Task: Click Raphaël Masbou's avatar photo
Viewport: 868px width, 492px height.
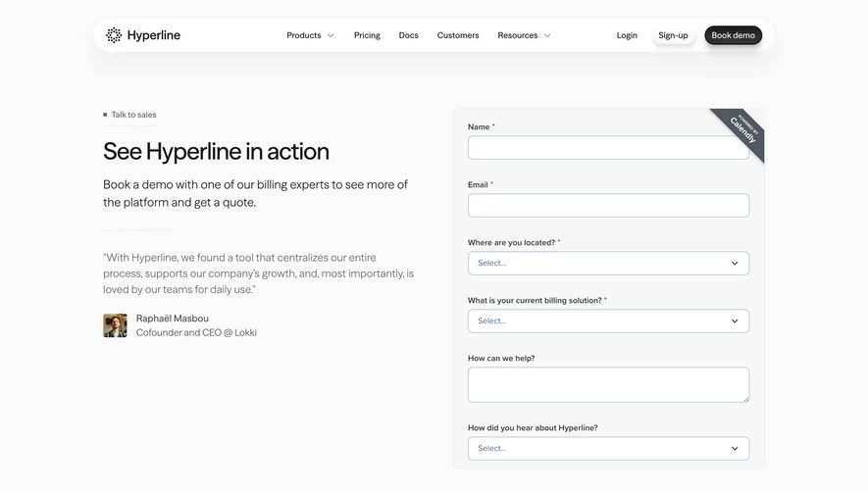Action: 115,325
